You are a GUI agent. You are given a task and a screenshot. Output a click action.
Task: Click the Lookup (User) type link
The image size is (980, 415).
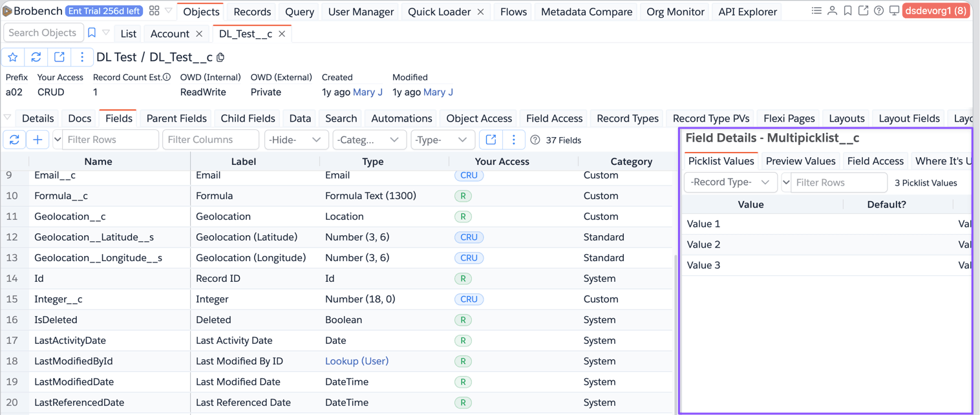click(x=357, y=361)
